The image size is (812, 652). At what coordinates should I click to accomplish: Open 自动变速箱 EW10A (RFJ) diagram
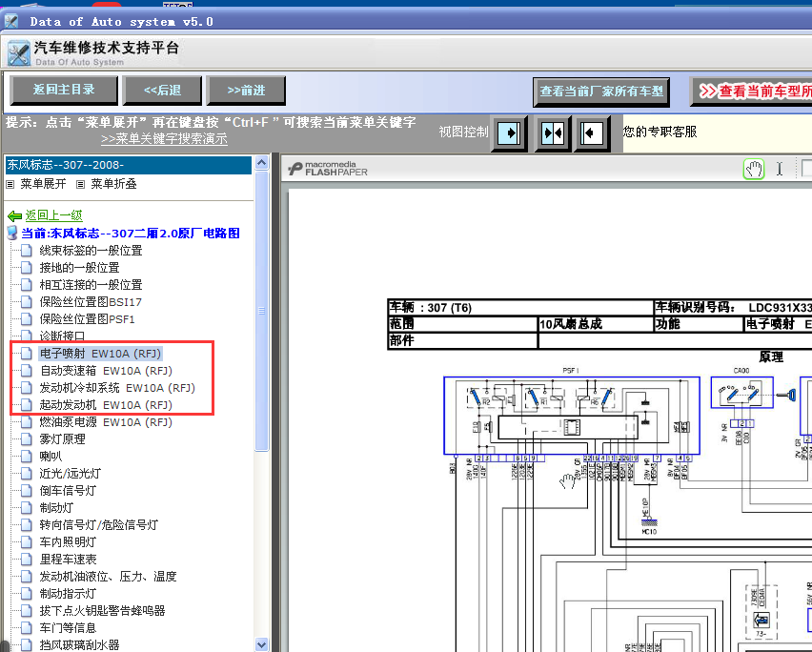click(106, 371)
